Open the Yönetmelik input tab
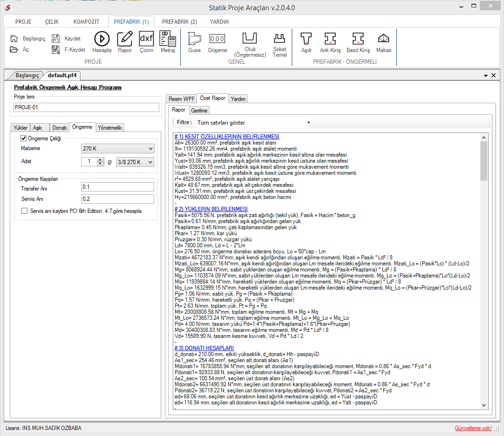Screen dimensions: 504x436 pyautogui.click(x=110, y=128)
